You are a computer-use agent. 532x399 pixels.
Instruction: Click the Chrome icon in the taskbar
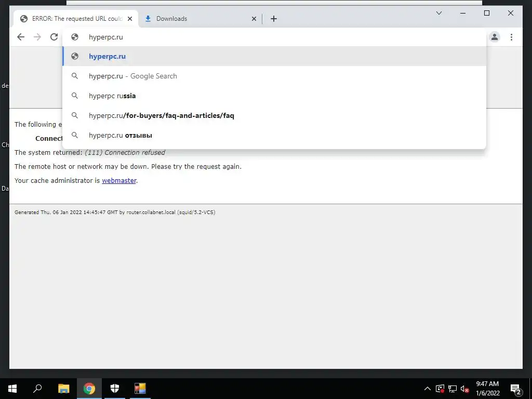(x=89, y=389)
